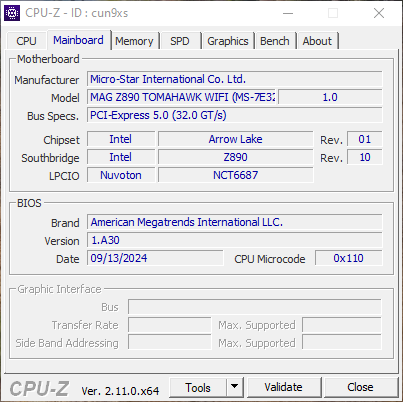Show the About tab
Image resolution: width=403 pixels, height=402 pixels.
tap(317, 41)
